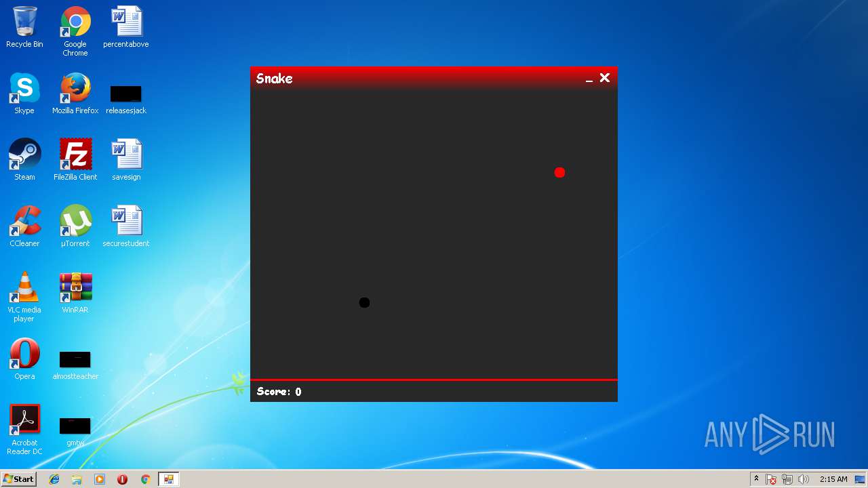Launch the Skype desktop shortcut

24,94
